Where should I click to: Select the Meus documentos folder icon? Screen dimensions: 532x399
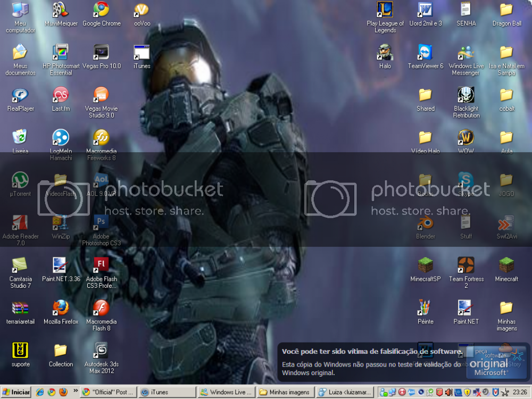pyautogui.click(x=20, y=60)
